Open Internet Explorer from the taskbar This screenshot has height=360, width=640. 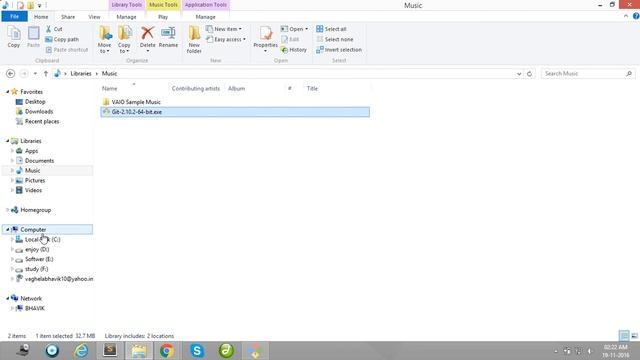(81, 351)
